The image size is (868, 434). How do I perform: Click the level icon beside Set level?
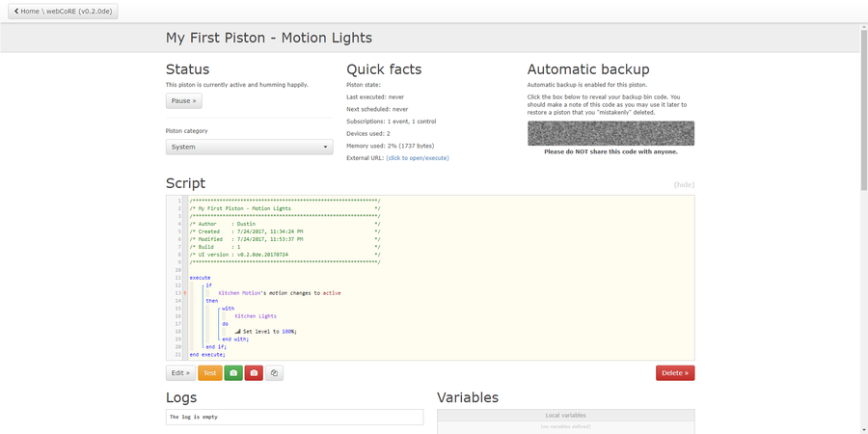tap(237, 331)
